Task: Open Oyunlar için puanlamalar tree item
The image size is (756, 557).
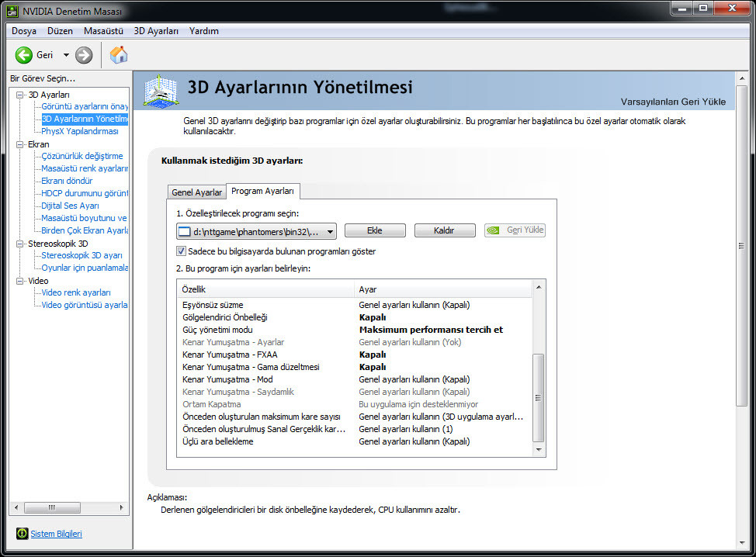Action: [85, 268]
